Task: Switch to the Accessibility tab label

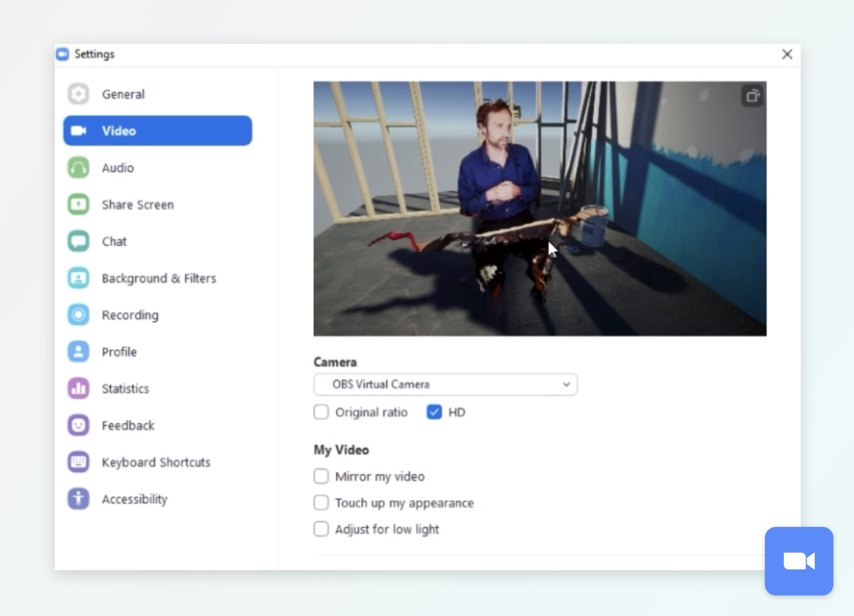Action: pos(135,499)
